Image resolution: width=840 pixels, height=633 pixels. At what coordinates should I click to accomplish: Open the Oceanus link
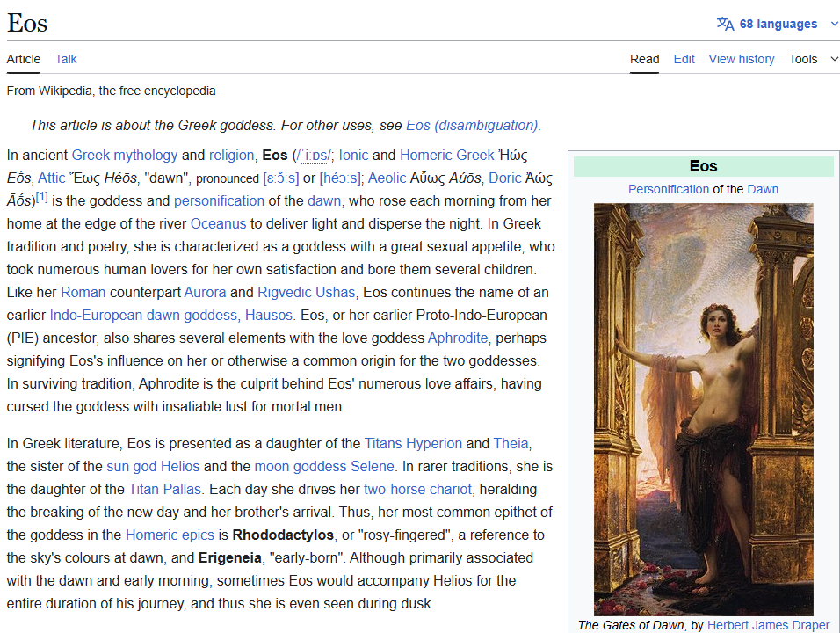[x=218, y=223]
